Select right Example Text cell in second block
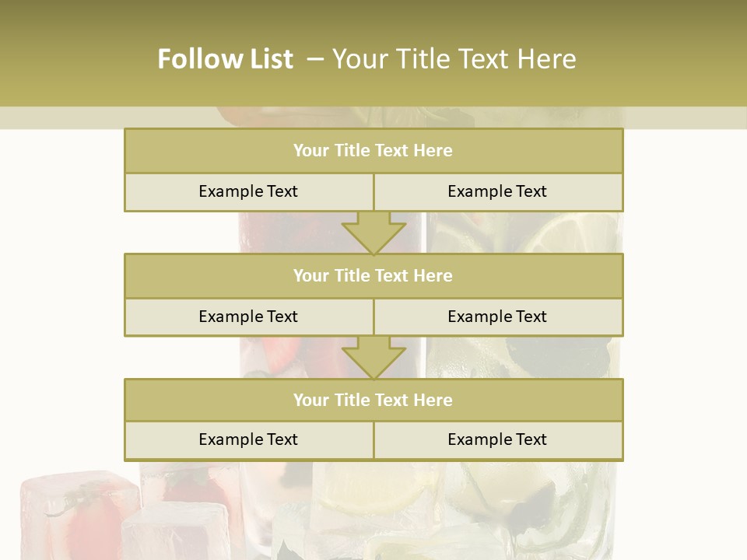 click(497, 317)
